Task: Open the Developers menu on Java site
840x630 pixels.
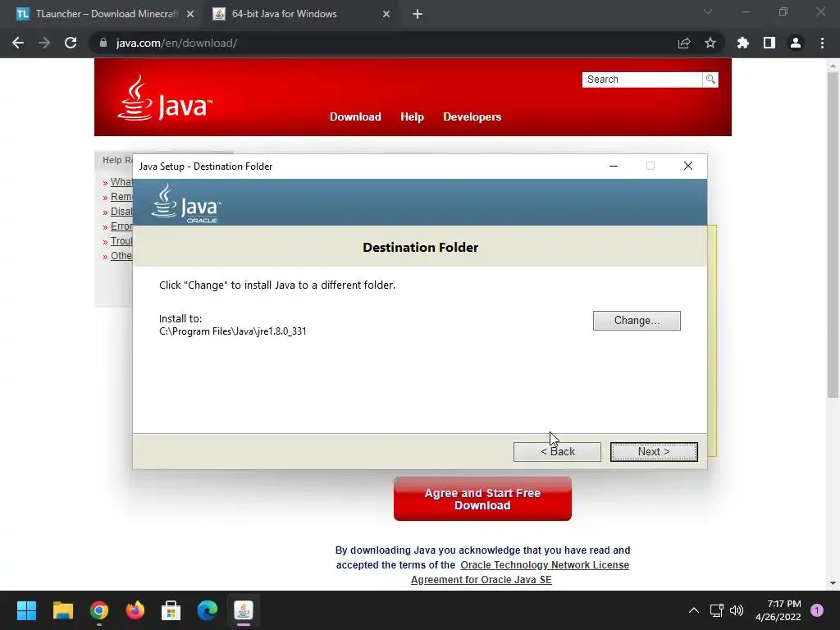Action: [472, 116]
